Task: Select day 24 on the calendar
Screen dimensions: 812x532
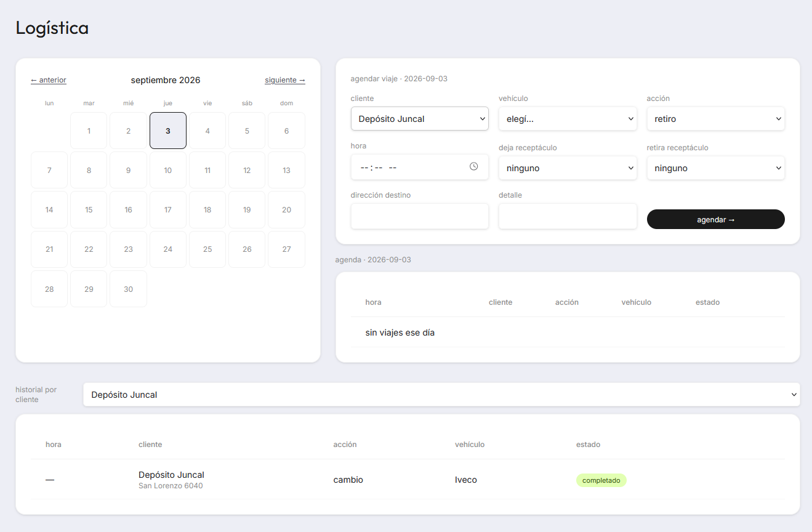Action: click(x=168, y=249)
